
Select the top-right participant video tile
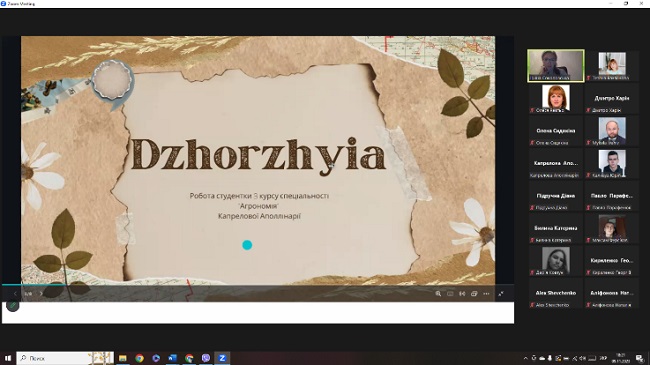[x=612, y=66]
